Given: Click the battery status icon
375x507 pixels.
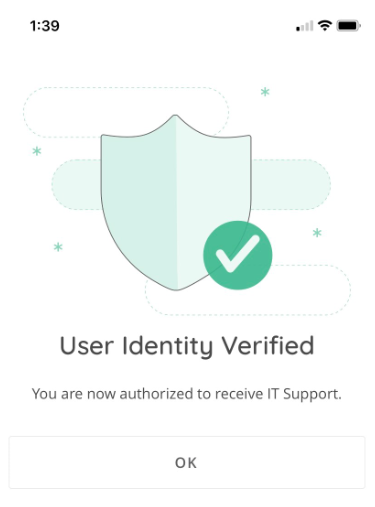Looking at the screenshot, I should (349, 25).
